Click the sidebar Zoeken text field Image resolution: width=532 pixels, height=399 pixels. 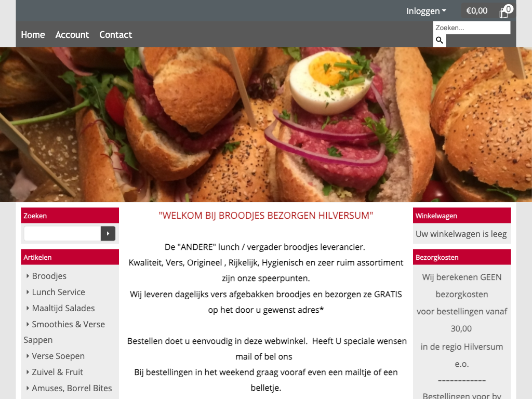62,233
